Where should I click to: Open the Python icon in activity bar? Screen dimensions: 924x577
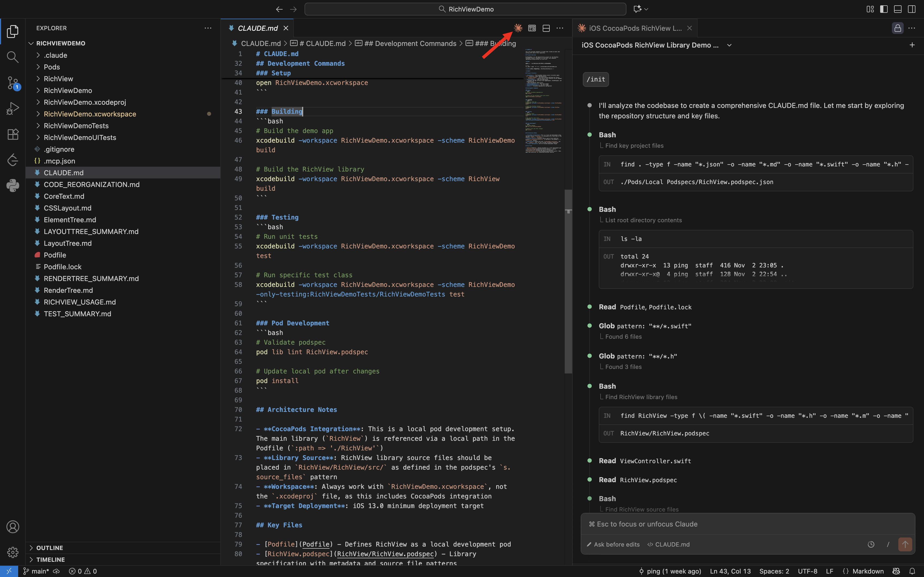pos(13,185)
